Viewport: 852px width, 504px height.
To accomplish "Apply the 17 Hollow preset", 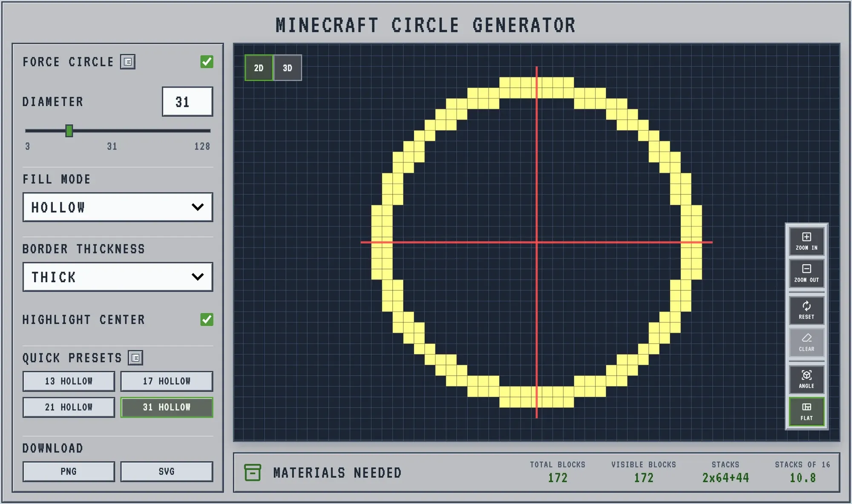I will point(167,381).
